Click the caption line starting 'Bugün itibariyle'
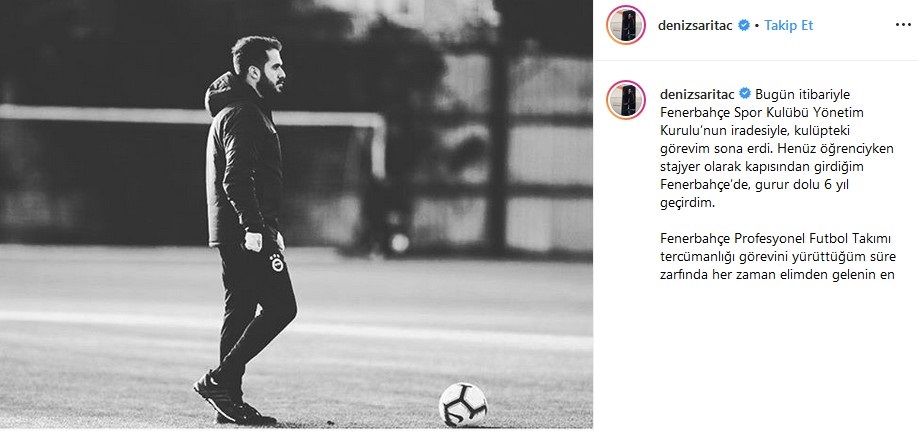The image size is (918, 431). (x=793, y=94)
